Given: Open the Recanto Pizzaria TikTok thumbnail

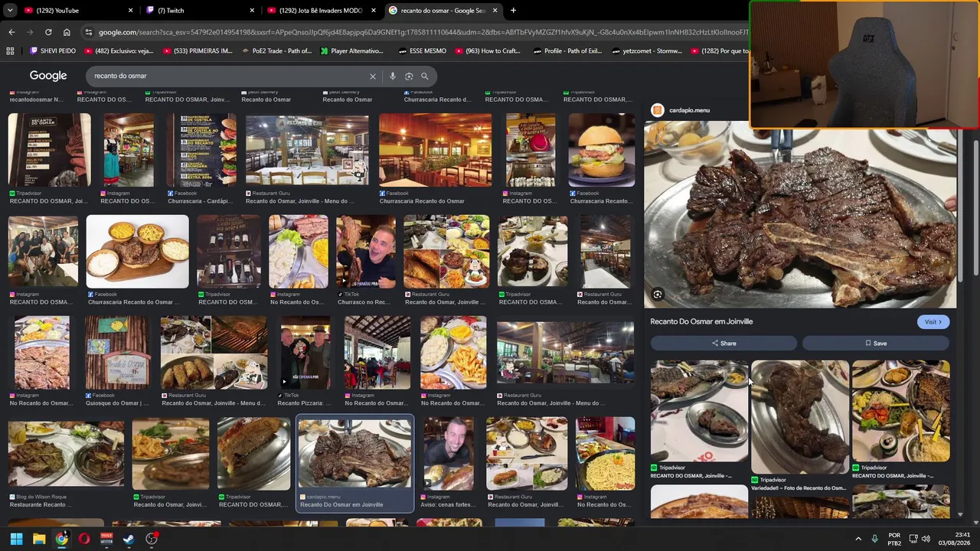Looking at the screenshot, I should click(x=305, y=352).
